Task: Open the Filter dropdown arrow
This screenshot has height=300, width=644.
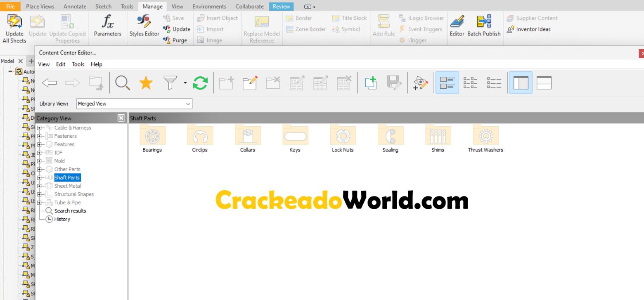Action: click(x=185, y=83)
